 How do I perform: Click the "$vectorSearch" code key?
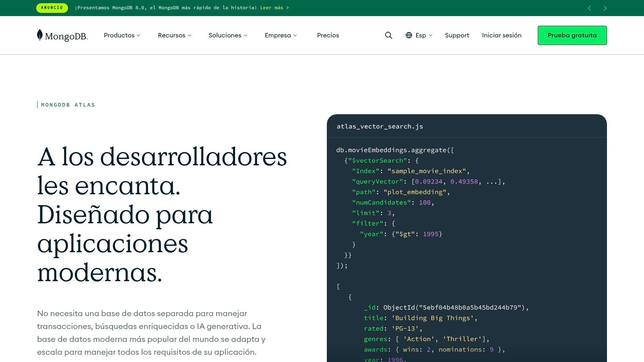tap(378, 160)
